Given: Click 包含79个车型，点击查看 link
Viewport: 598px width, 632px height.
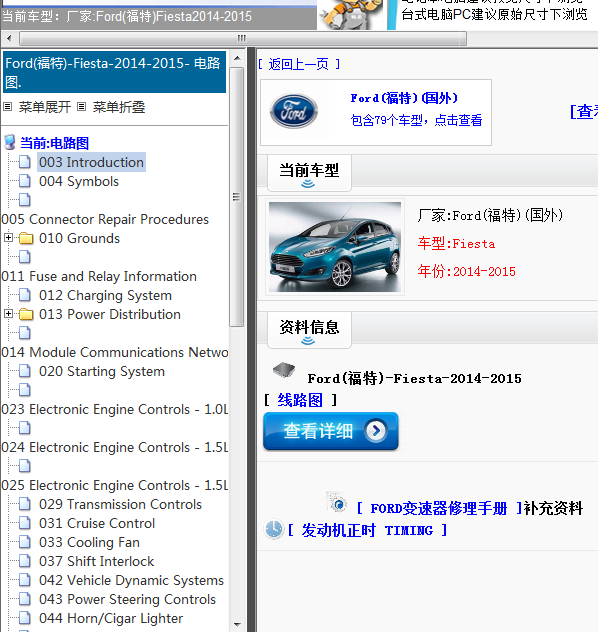Looking at the screenshot, I should [416, 120].
